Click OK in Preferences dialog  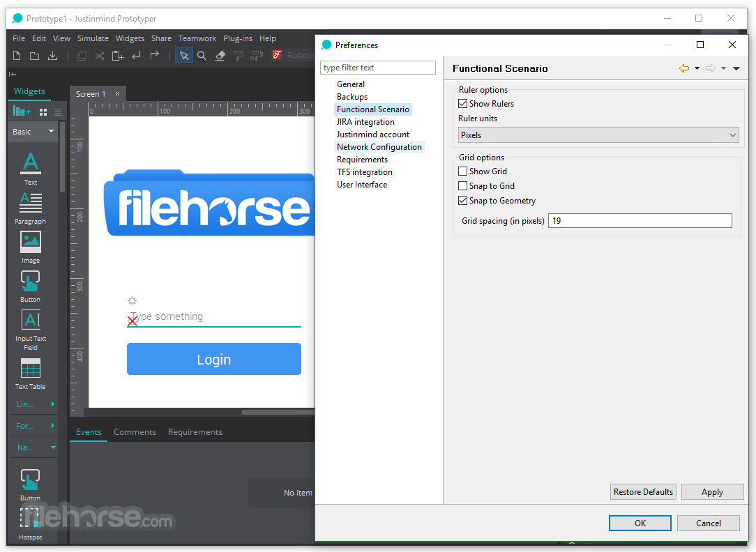pos(640,523)
